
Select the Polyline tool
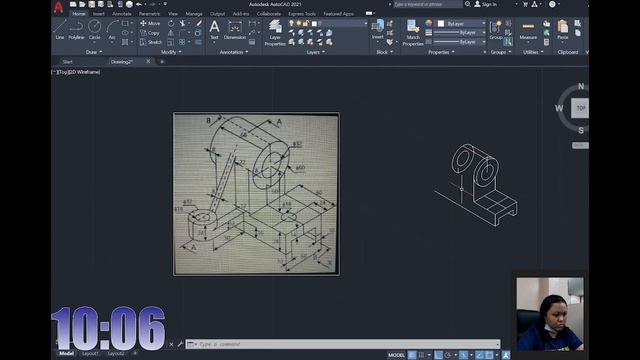click(76, 30)
